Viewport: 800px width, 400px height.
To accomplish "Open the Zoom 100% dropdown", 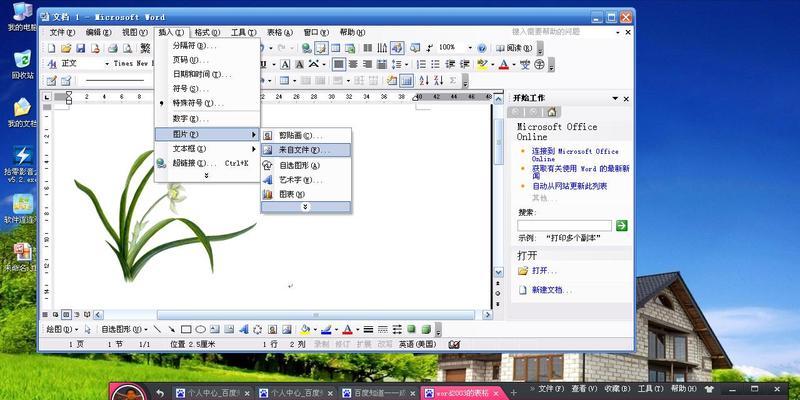I will click(x=469, y=48).
